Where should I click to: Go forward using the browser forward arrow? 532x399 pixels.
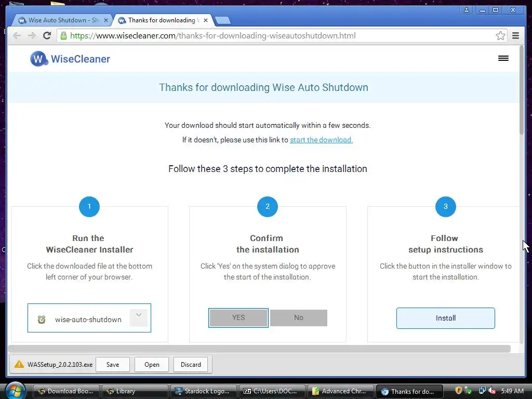click(32, 36)
